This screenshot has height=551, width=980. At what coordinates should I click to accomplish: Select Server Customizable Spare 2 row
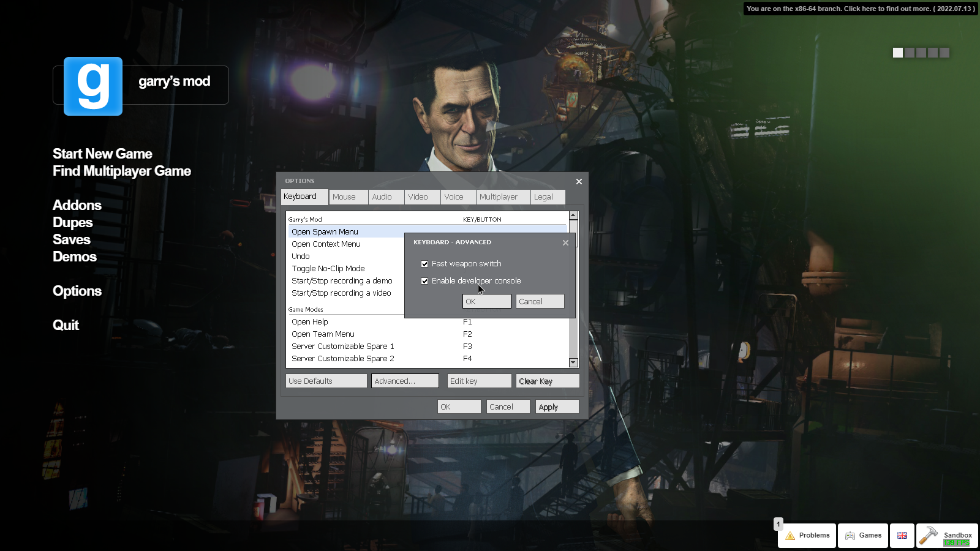429,359
